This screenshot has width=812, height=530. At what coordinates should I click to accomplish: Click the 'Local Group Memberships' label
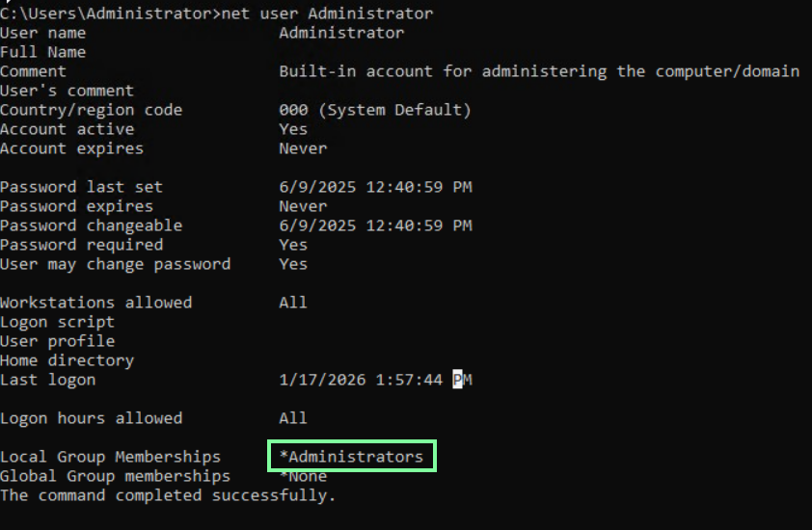click(110, 457)
